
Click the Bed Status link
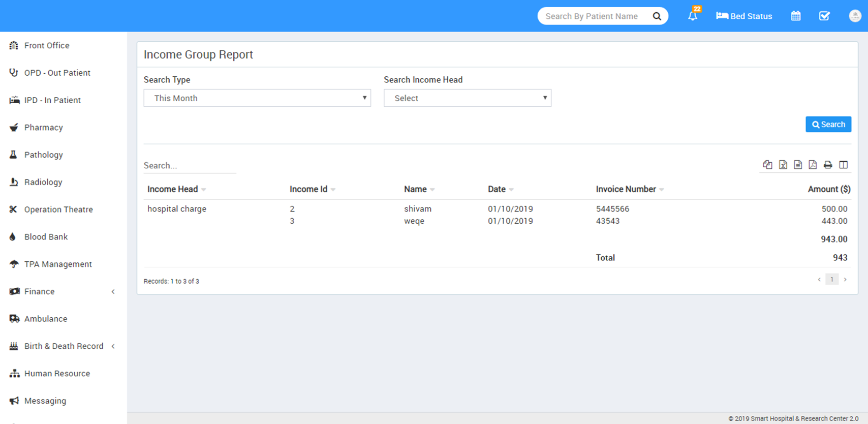coord(744,16)
